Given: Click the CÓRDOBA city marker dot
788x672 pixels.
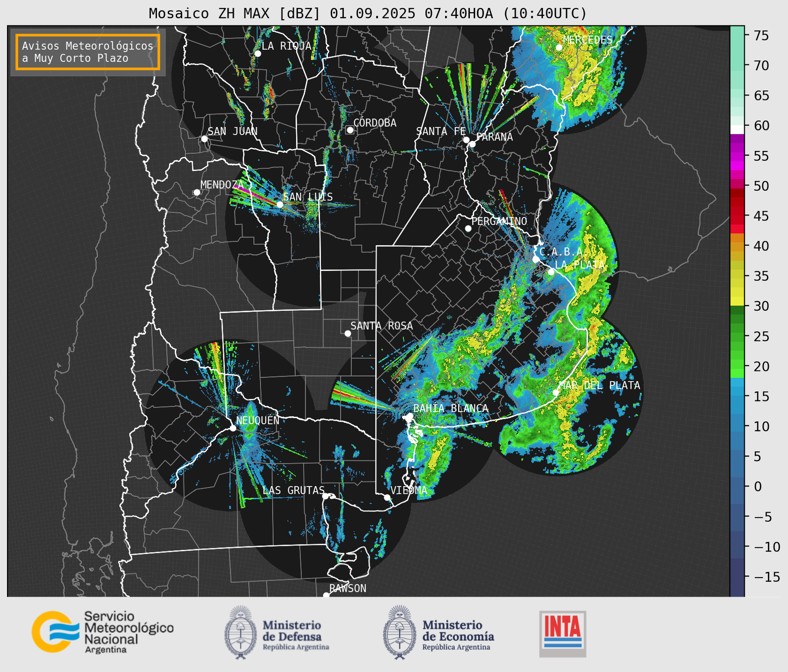Looking at the screenshot, I should pyautogui.click(x=350, y=130).
